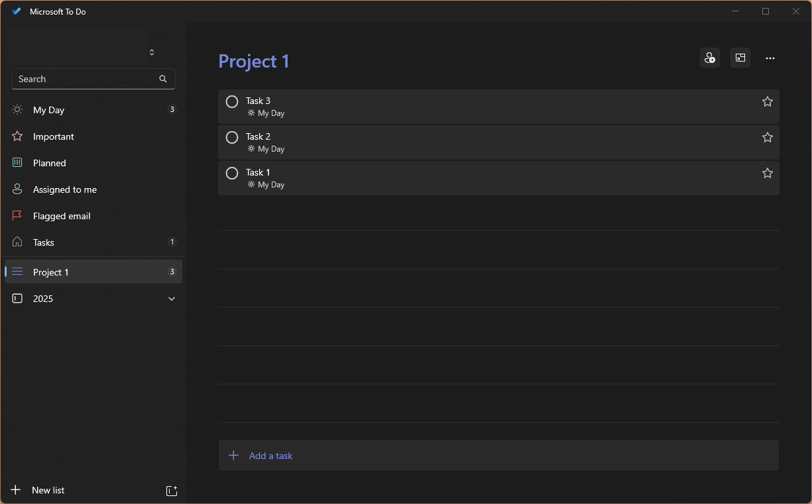The width and height of the screenshot is (812, 504).
Task: Click the Planned calendar icon
Action: [17, 162]
